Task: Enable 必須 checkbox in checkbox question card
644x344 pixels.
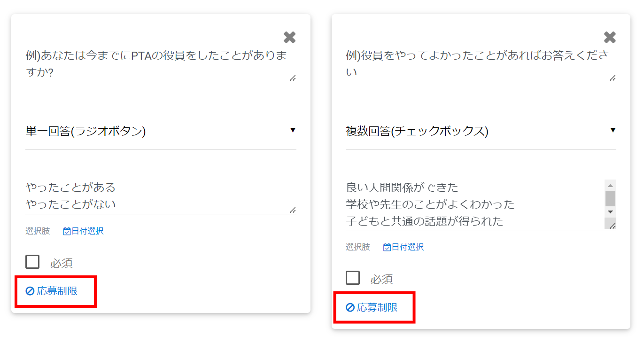Action: [x=353, y=278]
